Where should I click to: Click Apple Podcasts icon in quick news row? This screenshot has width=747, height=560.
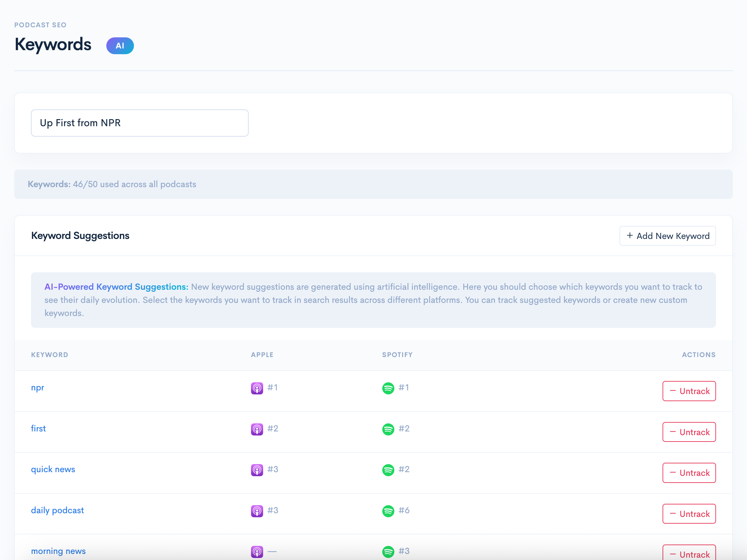[257, 470]
